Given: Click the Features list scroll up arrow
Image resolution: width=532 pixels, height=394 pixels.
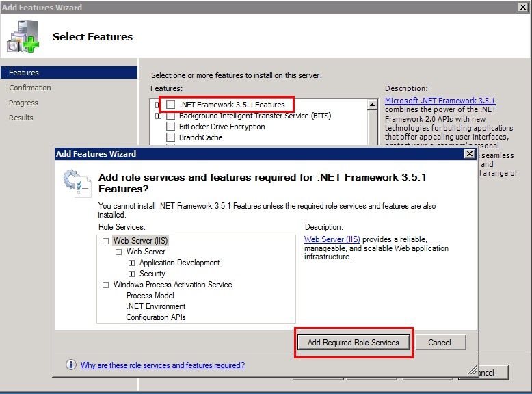Looking at the screenshot, I should 372,105.
